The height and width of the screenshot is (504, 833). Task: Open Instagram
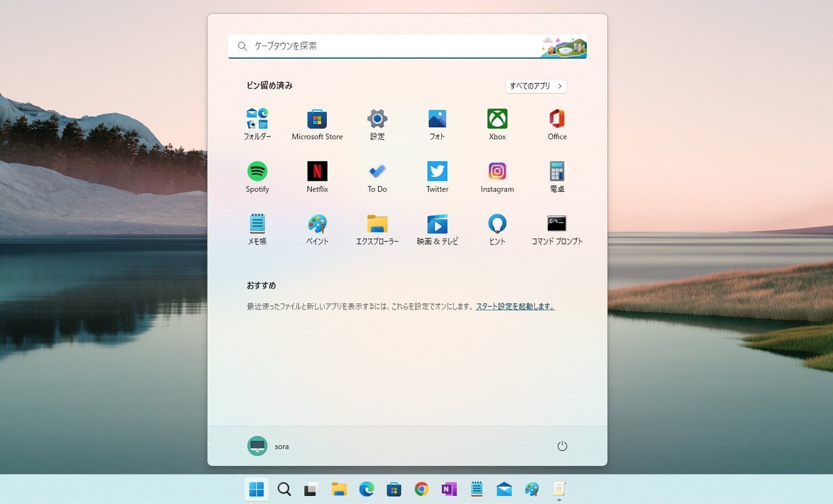[497, 177]
